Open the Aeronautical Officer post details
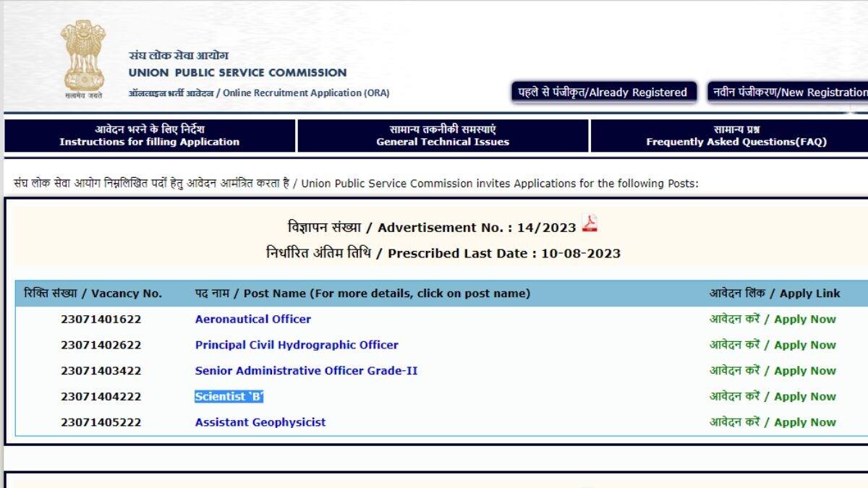Image resolution: width=868 pixels, height=488 pixels. [x=252, y=320]
